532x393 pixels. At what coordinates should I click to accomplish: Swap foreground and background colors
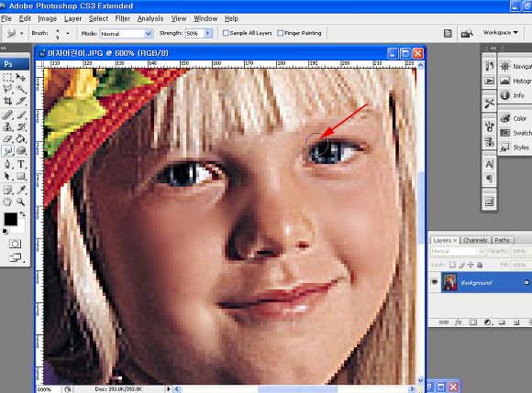[x=22, y=214]
